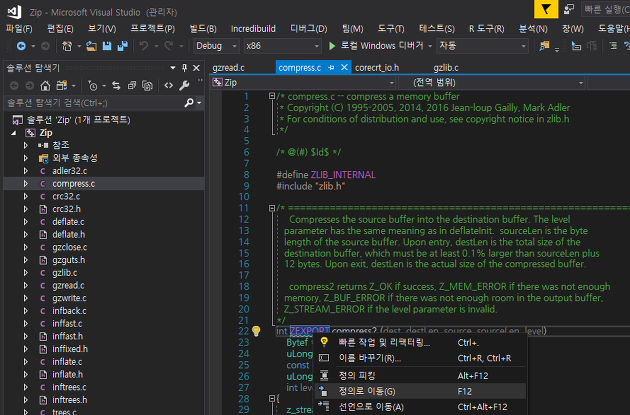Click the Solution Explorer search magnifier icon

coord(189,103)
